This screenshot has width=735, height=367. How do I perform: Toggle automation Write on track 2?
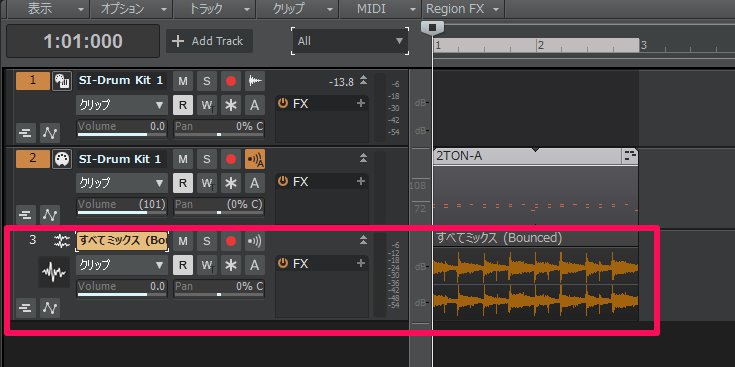point(207,183)
